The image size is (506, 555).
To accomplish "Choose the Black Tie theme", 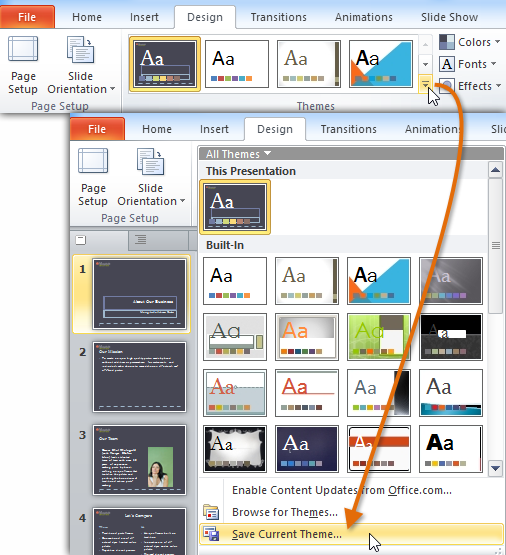I will tap(451, 337).
